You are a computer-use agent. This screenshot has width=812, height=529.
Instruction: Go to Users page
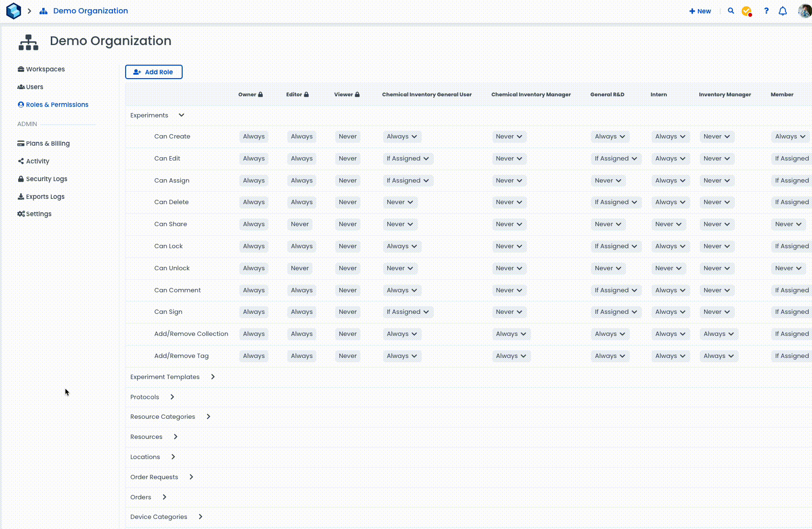(30, 87)
